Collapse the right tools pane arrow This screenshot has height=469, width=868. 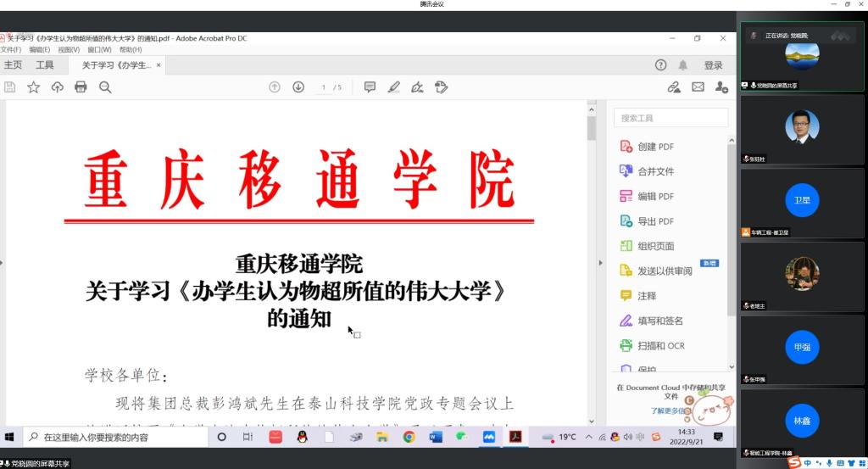600,263
